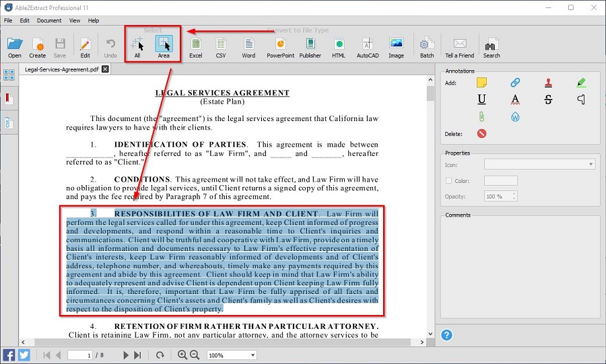Viewport: 606px width, 364px height.
Task: Click the vertical scrollbar down arrow
Action: click(430, 334)
